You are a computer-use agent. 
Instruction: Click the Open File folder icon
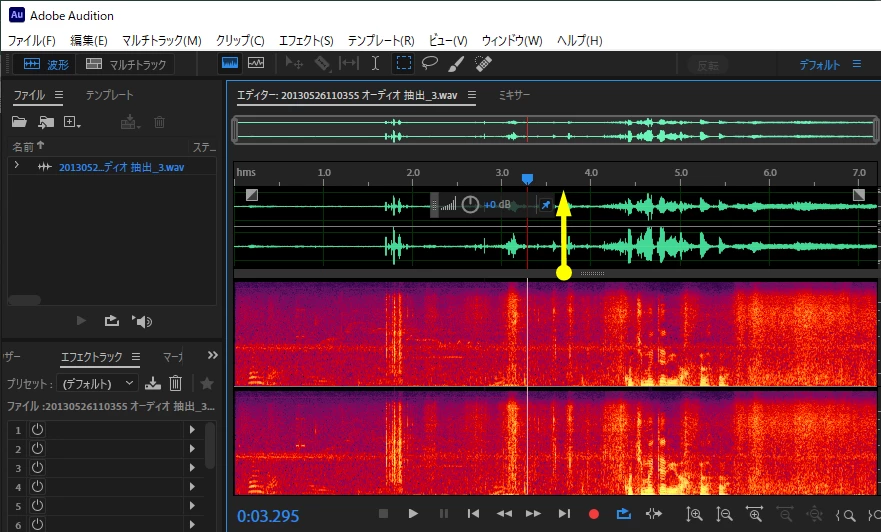pos(19,122)
